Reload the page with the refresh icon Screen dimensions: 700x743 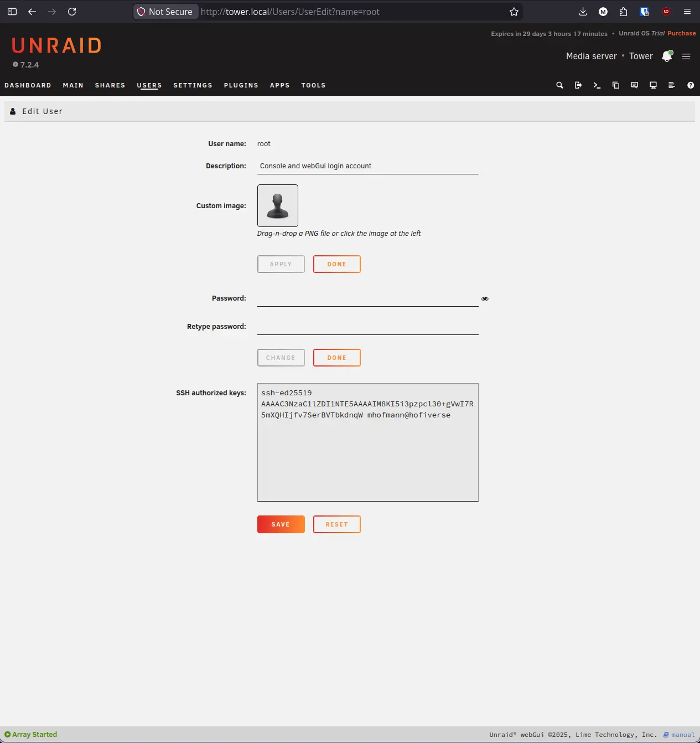point(72,12)
